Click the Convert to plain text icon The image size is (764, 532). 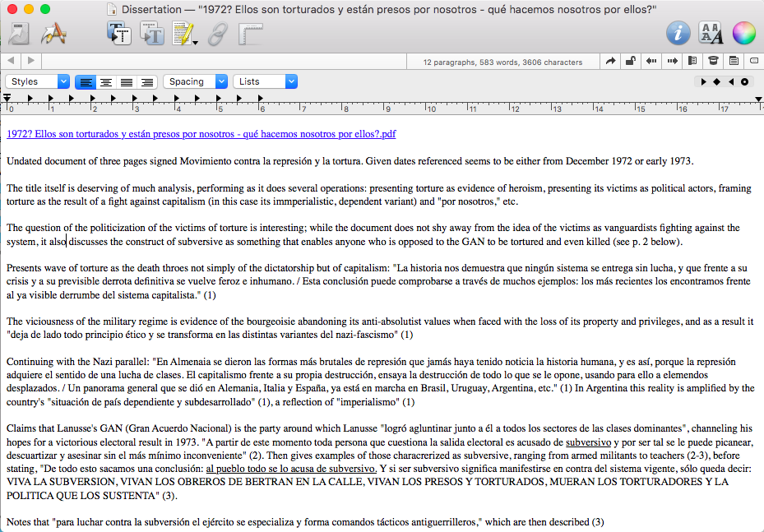119,34
